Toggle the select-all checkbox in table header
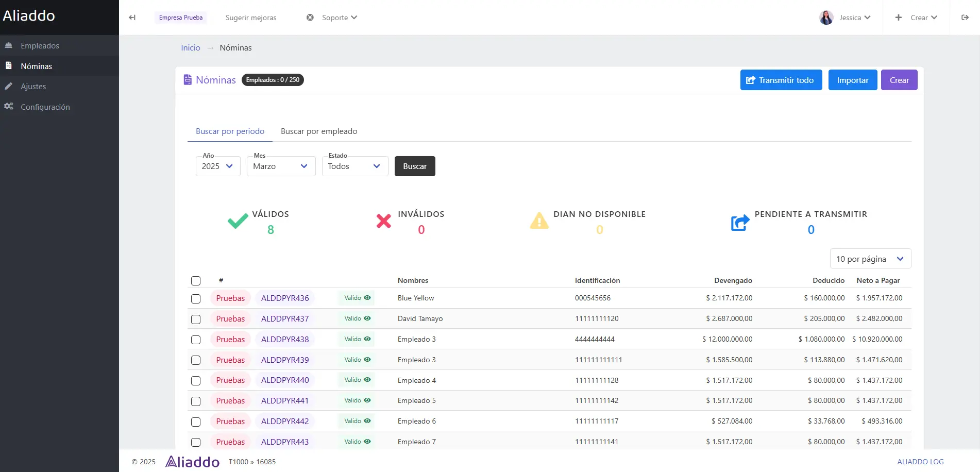 (x=196, y=281)
